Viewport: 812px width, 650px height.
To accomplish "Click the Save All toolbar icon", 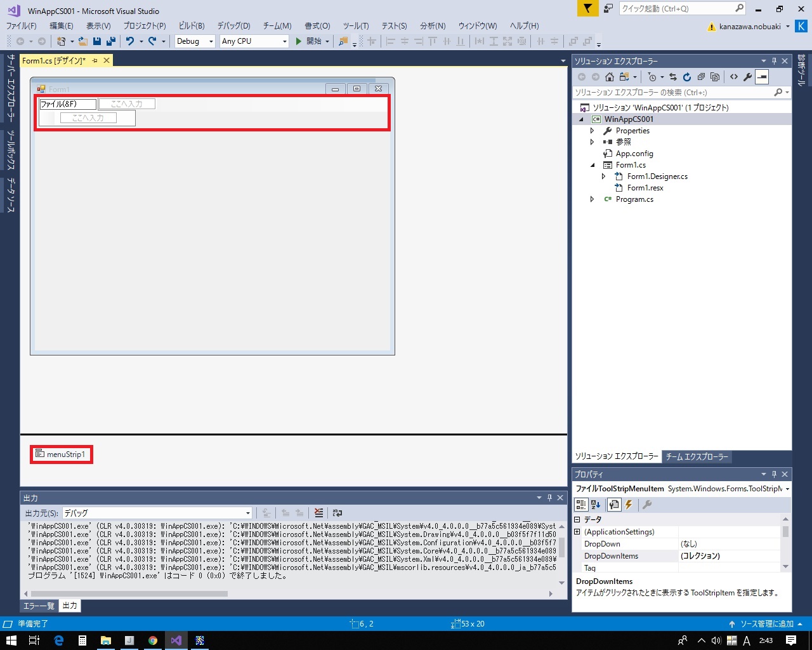I will (x=111, y=41).
